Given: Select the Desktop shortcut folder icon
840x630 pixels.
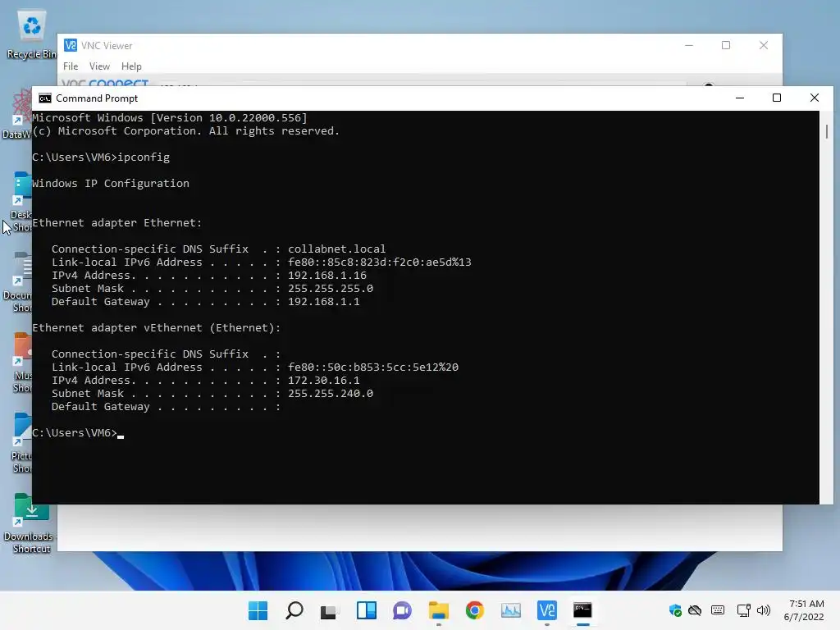Looking at the screenshot, I should click(21, 202).
